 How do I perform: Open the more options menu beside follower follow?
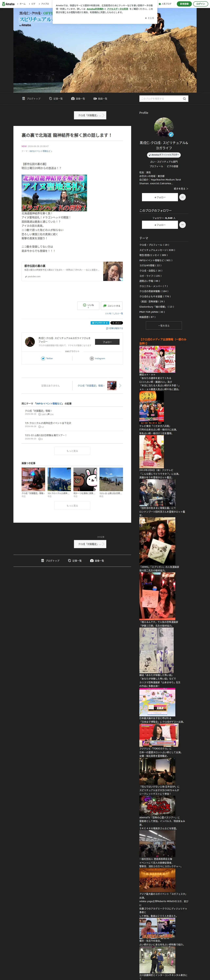[183, 225]
